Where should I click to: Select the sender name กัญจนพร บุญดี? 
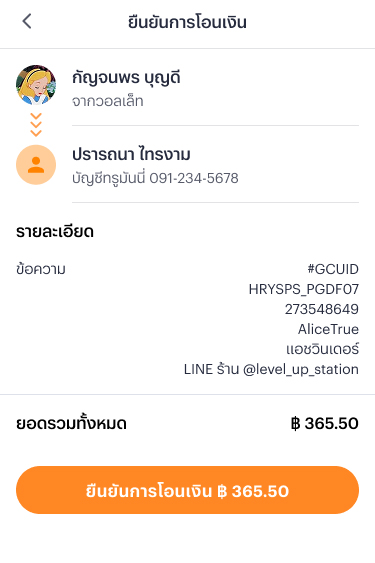point(126,78)
